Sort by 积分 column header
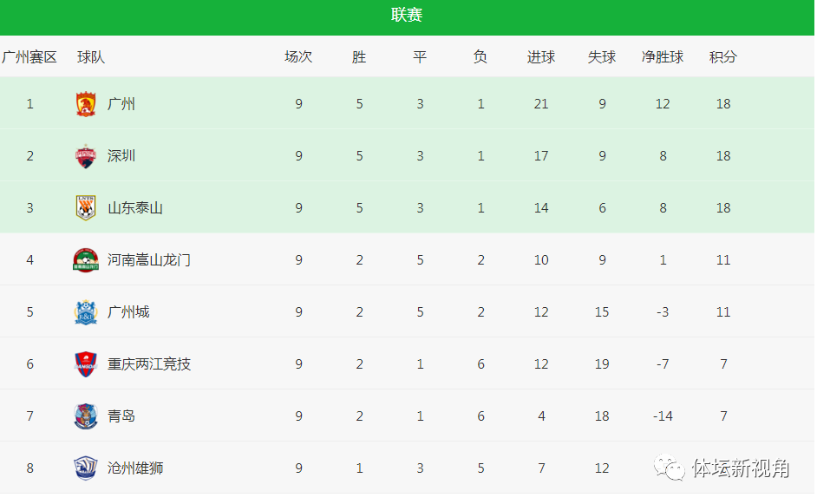 723,56
